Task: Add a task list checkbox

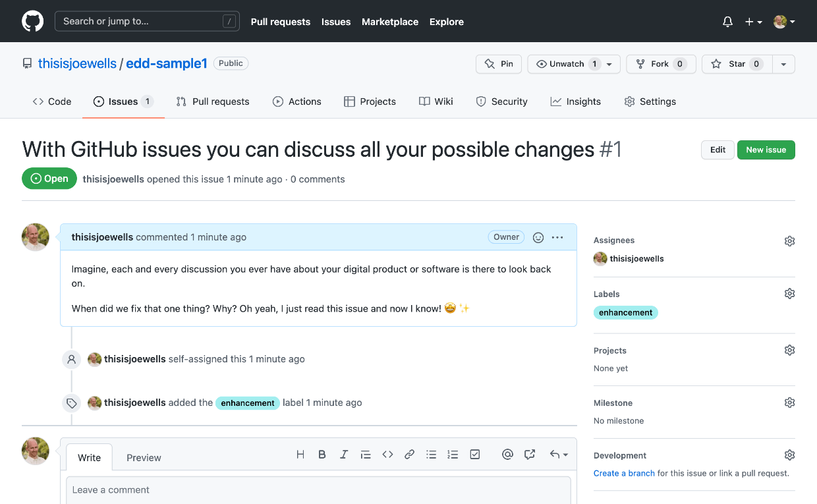Action: pos(475,455)
